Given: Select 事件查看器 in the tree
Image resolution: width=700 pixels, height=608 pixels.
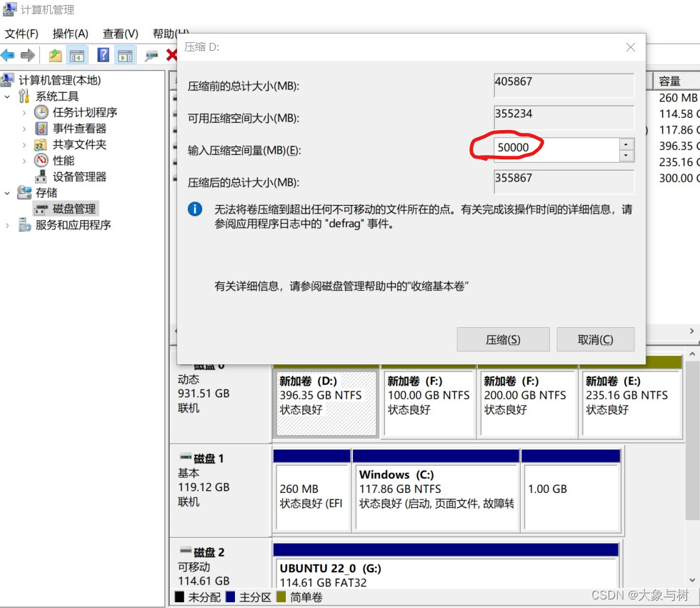Looking at the screenshot, I should coord(79,129).
